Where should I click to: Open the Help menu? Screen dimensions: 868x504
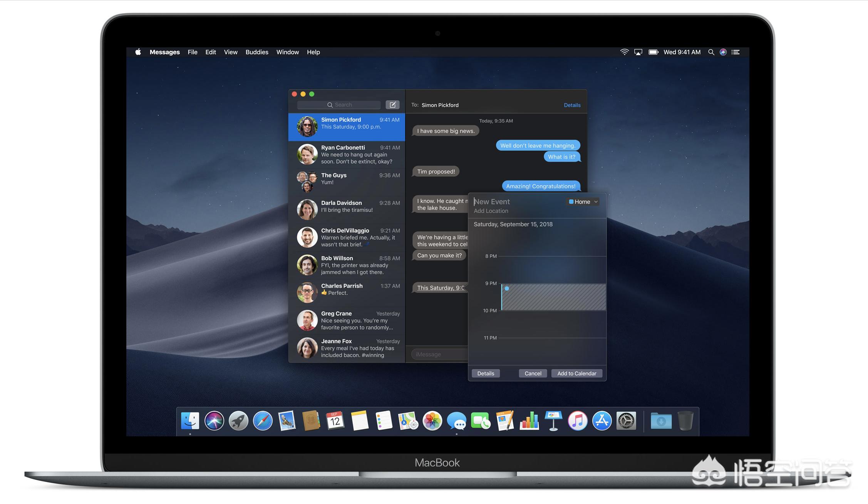coord(313,52)
